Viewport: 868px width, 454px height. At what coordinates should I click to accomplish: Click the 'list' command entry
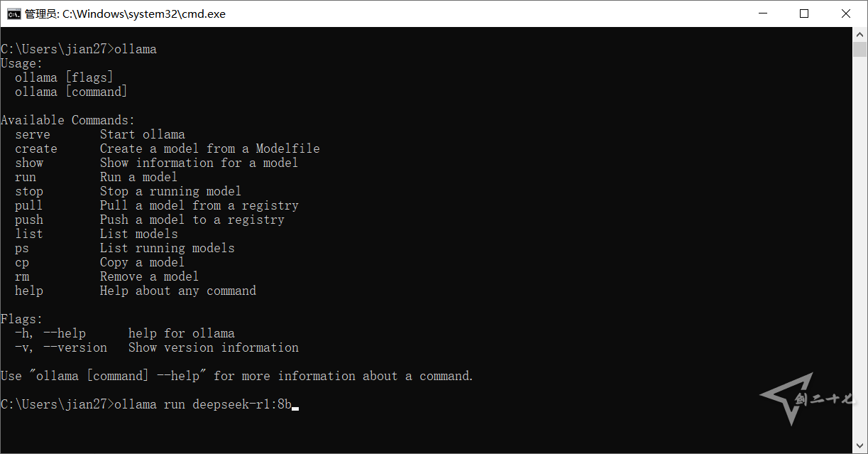pyautogui.click(x=29, y=234)
